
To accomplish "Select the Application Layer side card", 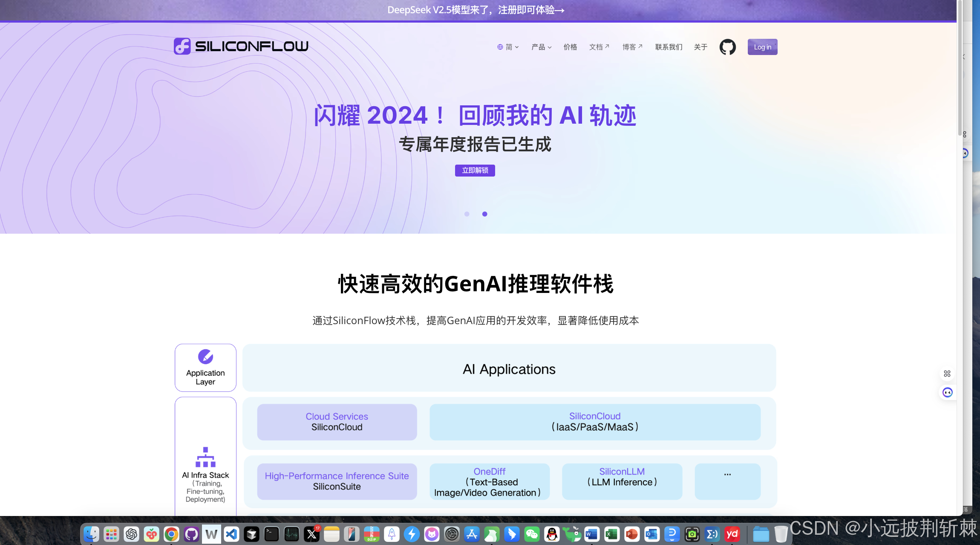I will click(x=205, y=368).
